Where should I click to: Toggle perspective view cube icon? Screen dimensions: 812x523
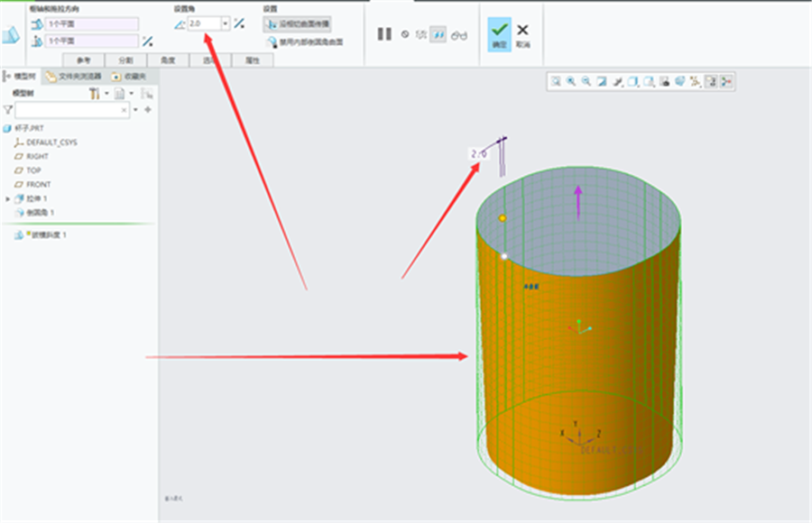click(x=680, y=81)
